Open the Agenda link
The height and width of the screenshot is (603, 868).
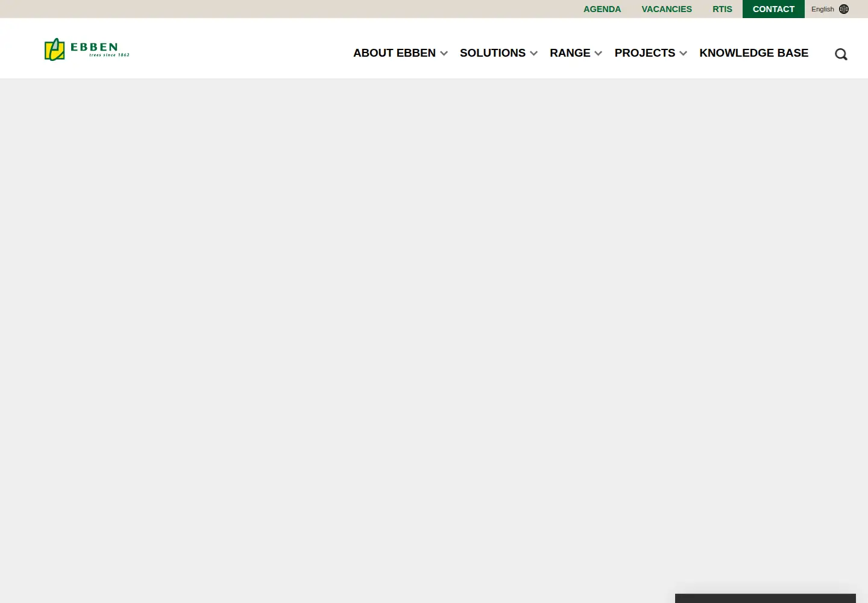coord(602,9)
